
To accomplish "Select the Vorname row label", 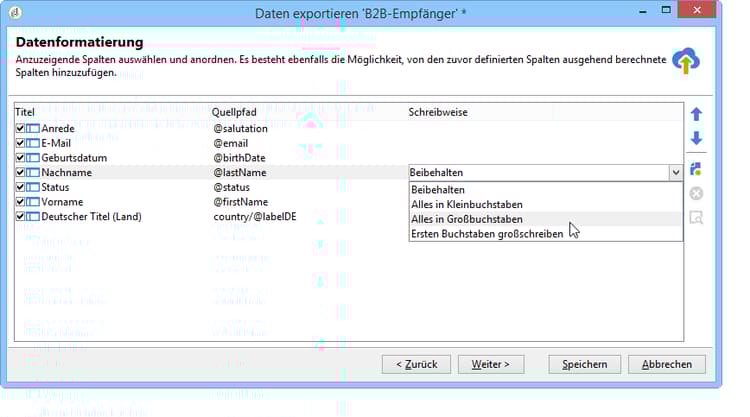I will click(x=62, y=202).
